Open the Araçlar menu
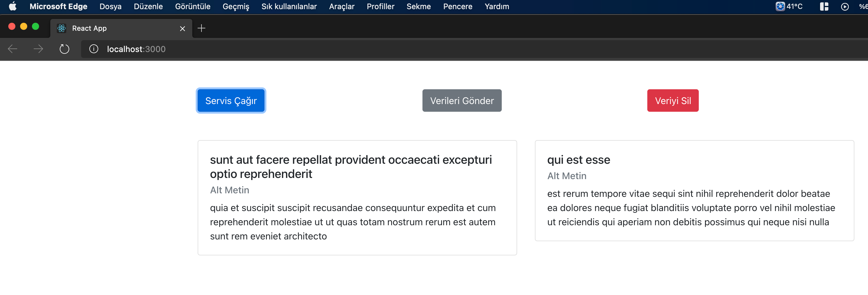Screen dimensions: 868x295 tap(342, 7)
